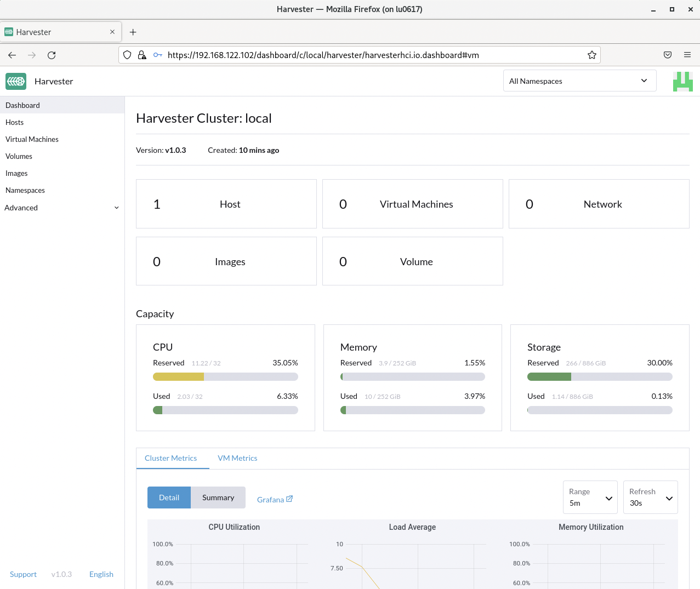This screenshot has width=700, height=589.
Task: Switch to the VM Metrics tab
Action: (x=237, y=458)
